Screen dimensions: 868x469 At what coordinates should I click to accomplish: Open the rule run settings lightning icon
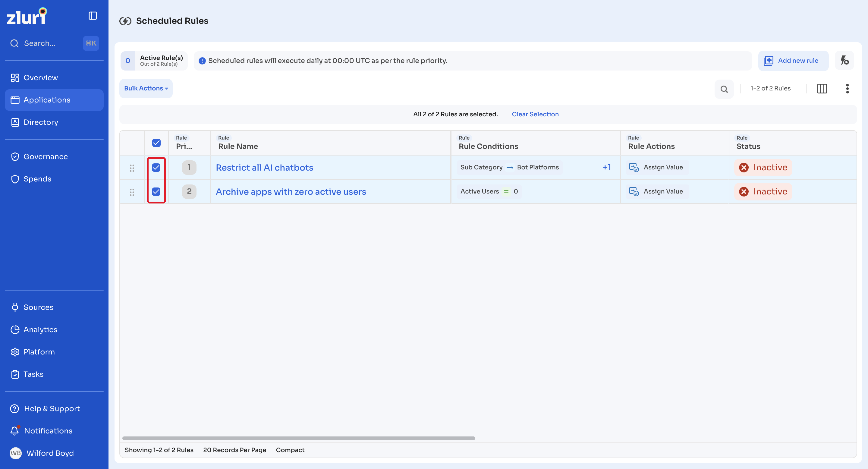(x=844, y=61)
